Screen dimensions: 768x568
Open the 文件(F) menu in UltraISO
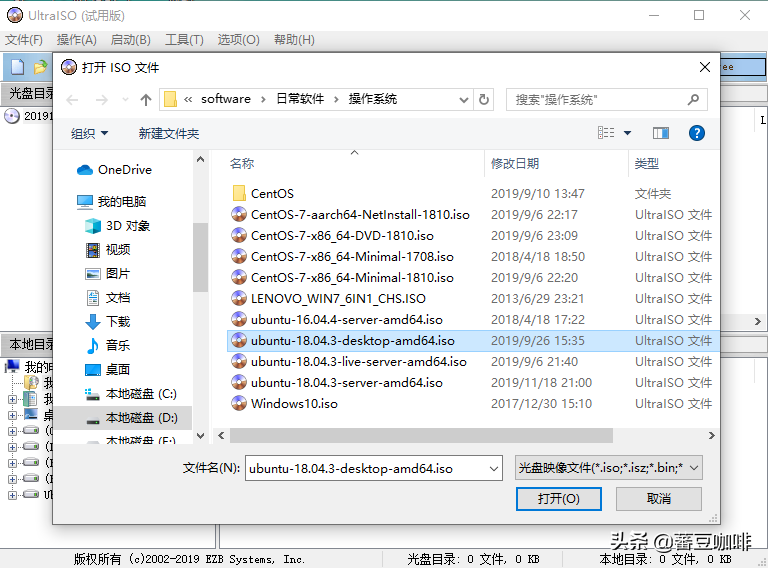point(24,40)
